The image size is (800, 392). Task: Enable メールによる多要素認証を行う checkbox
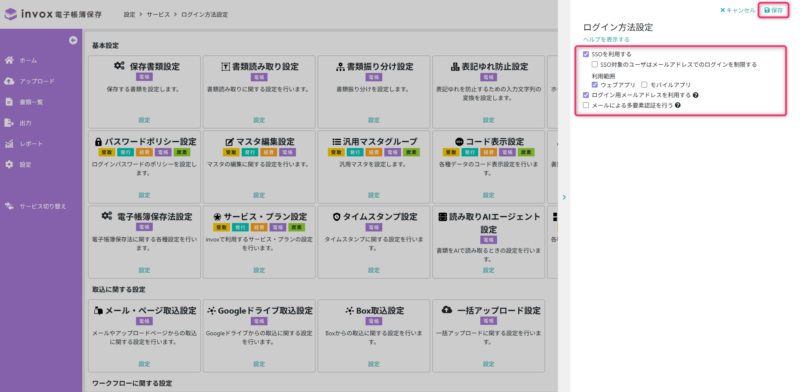[x=586, y=105]
